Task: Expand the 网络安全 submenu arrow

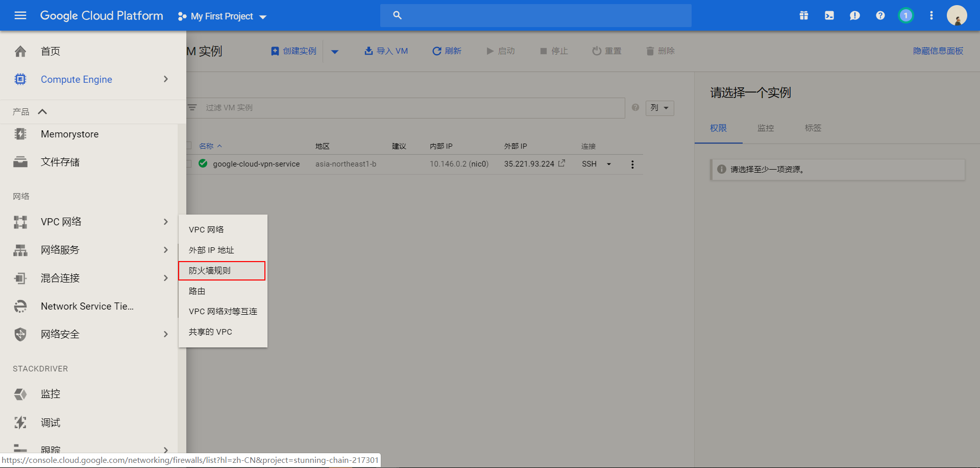Action: point(166,334)
